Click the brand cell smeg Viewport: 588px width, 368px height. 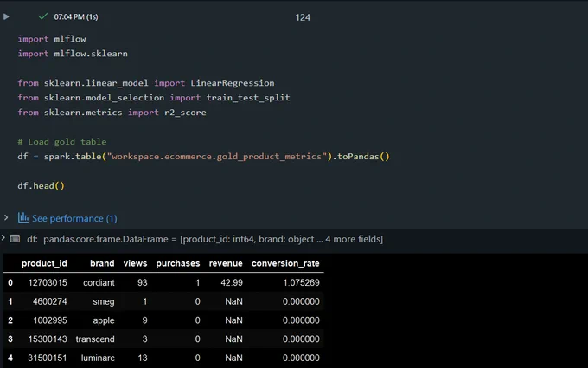(104, 301)
